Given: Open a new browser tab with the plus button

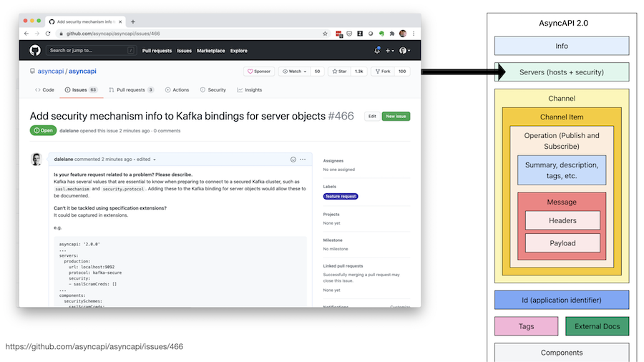Looking at the screenshot, I should [132, 21].
